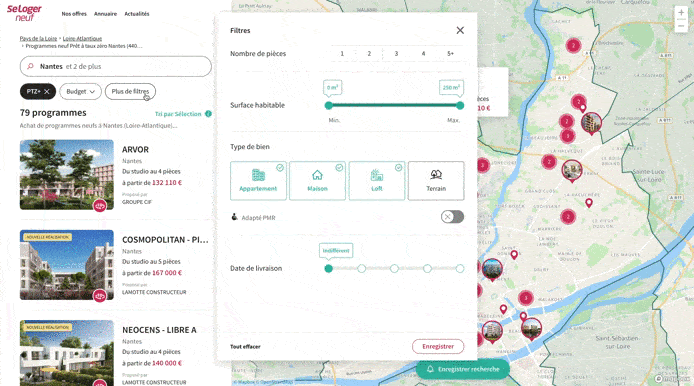Open the Annuaire menu item
Image resolution: width=694 pixels, height=386 pixels.
click(105, 14)
